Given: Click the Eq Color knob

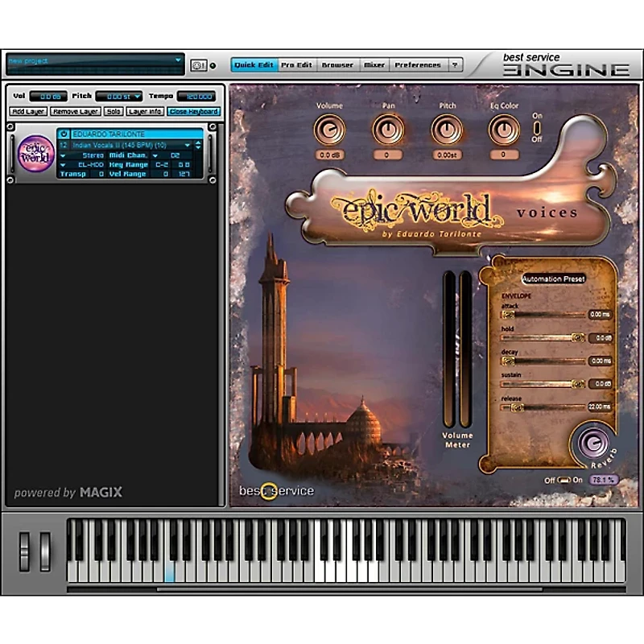Looking at the screenshot, I should pos(504,129).
